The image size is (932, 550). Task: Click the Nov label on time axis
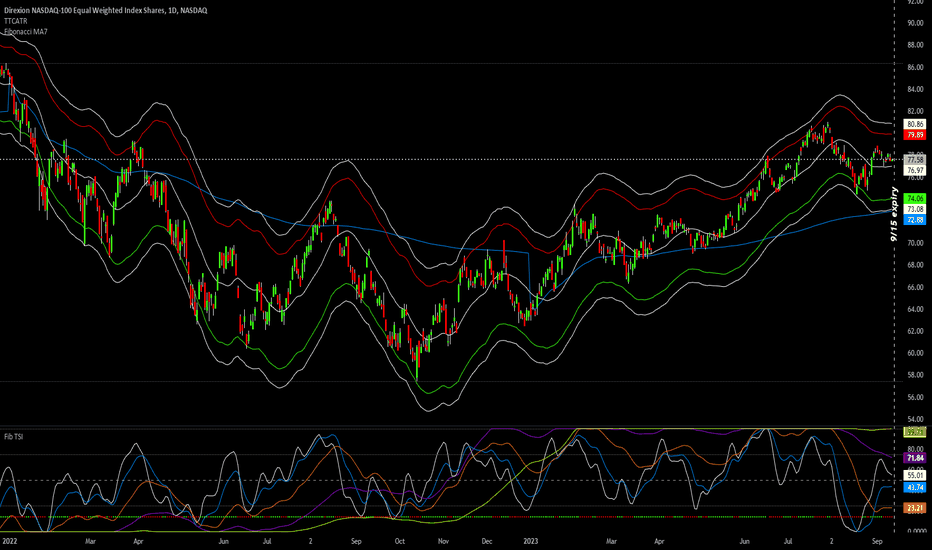(x=443, y=541)
